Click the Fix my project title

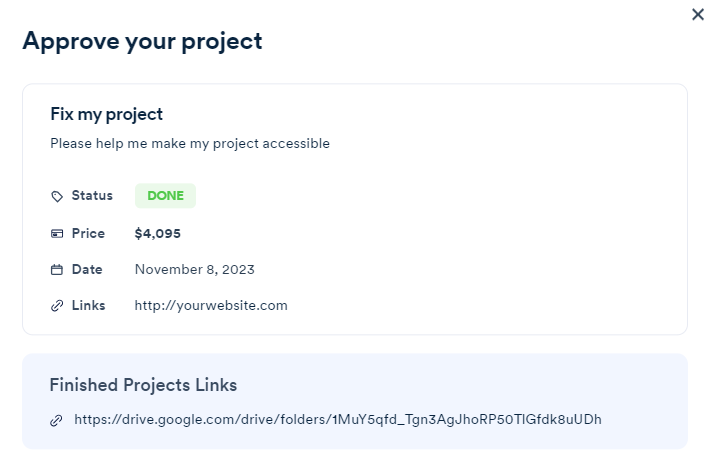point(106,114)
